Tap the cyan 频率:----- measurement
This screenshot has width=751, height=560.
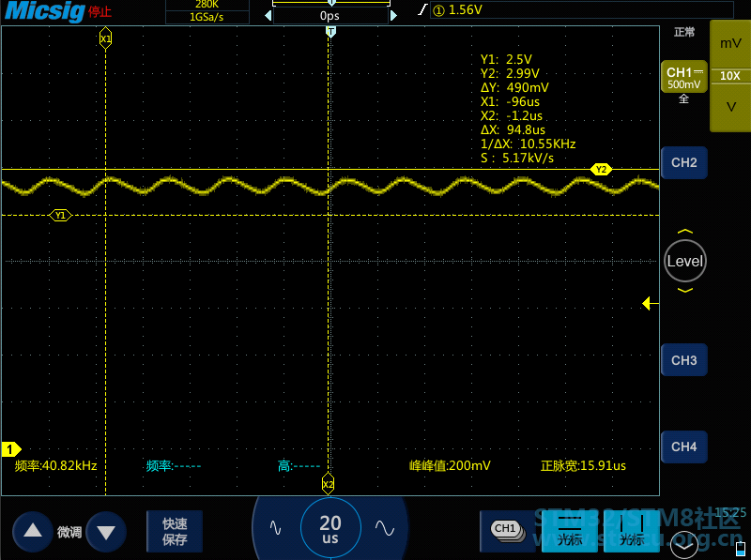point(174,465)
